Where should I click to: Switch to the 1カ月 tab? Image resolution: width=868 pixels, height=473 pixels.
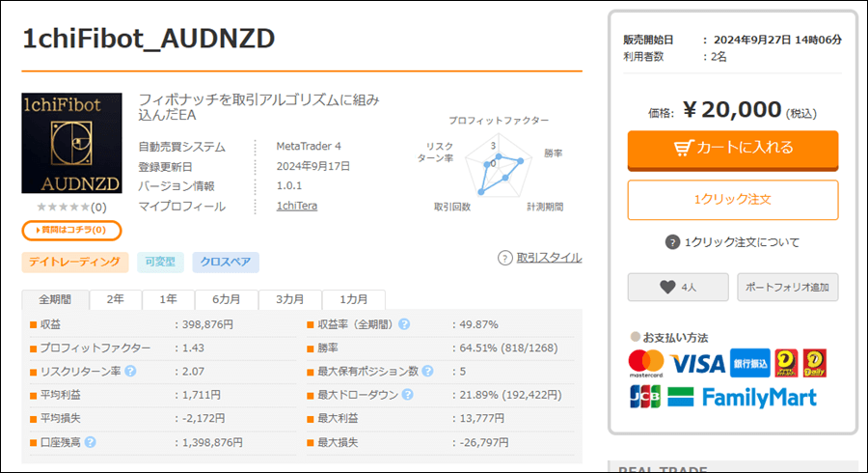pos(354,299)
